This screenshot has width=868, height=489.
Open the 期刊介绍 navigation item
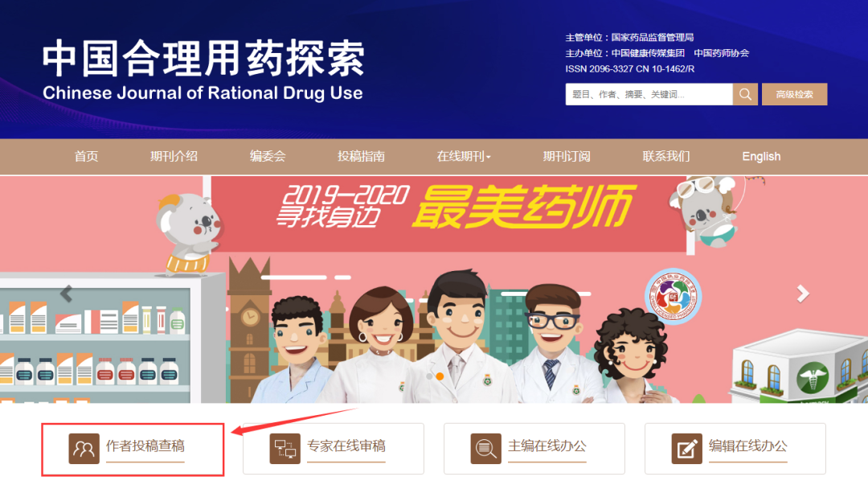174,156
